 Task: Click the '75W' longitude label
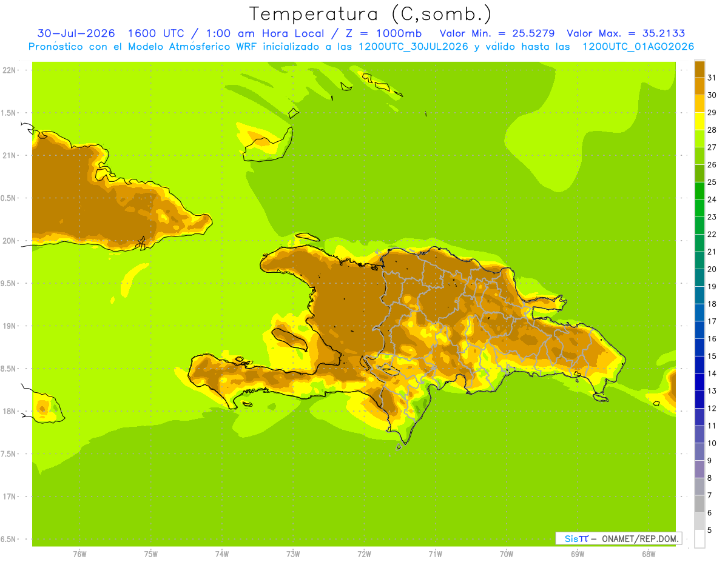(x=151, y=554)
